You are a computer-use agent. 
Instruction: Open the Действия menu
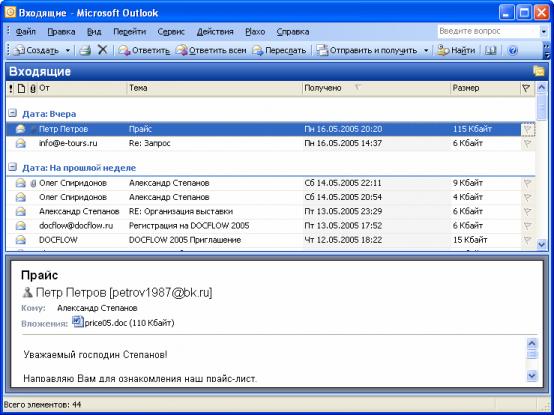(215, 32)
